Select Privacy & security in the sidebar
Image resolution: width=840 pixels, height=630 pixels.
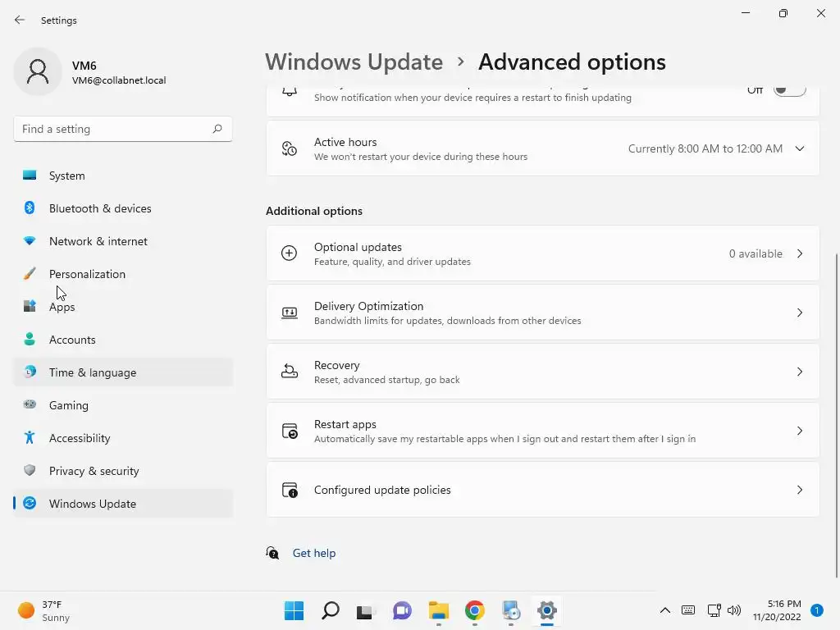[123, 471]
